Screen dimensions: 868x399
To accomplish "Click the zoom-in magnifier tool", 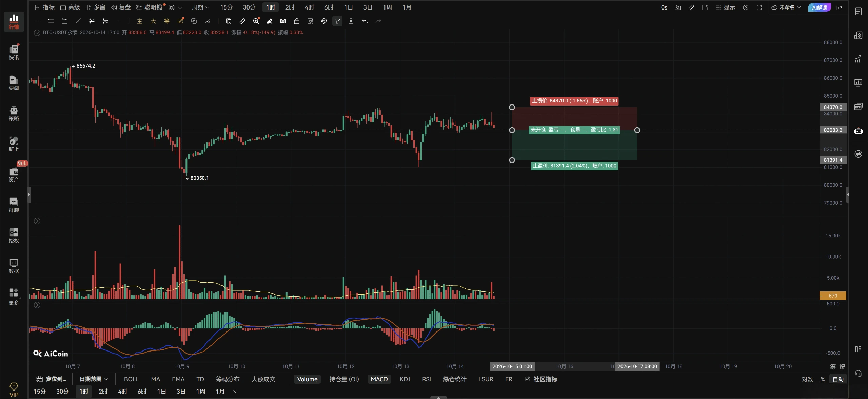I will [256, 21].
